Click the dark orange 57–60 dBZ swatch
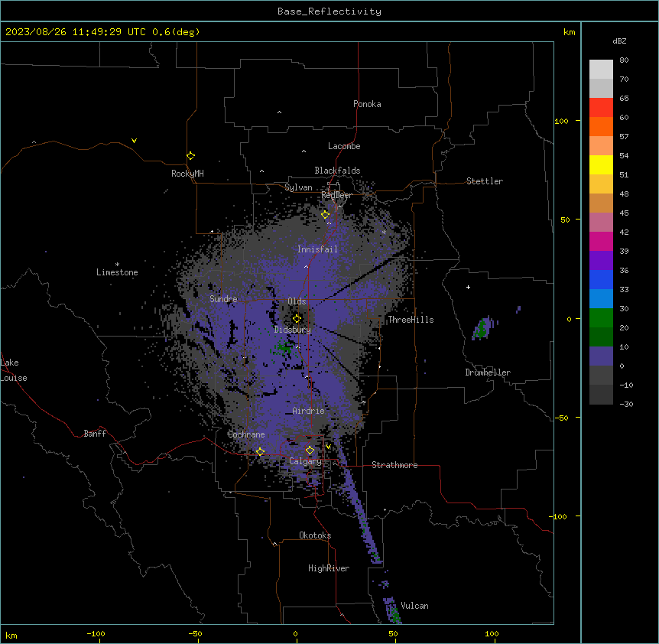Viewport: 659px width, 644px height. click(601, 126)
